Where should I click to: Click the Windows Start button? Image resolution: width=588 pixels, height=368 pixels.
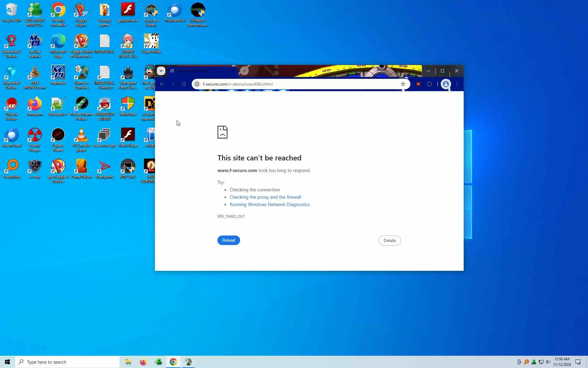coord(7,362)
